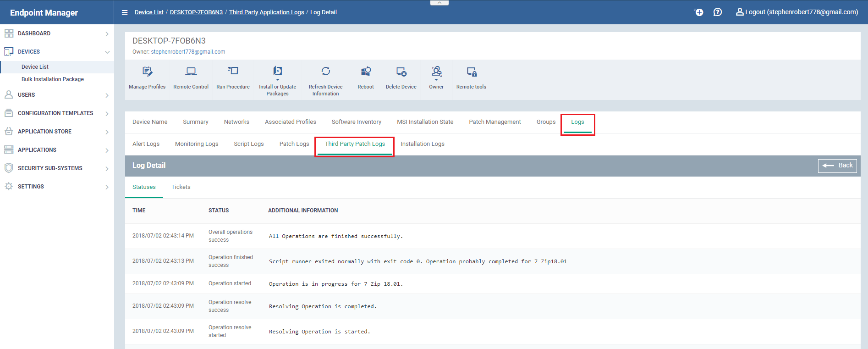Image resolution: width=868 pixels, height=349 pixels.
Task: Select the Statuses tab
Action: (144, 187)
